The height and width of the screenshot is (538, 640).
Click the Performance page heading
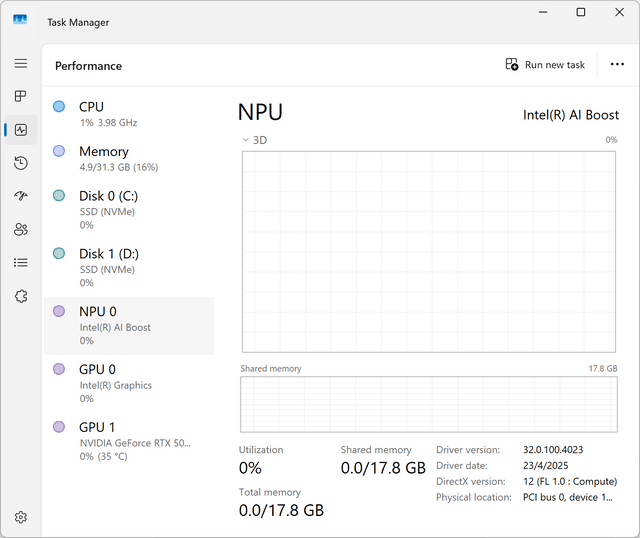point(89,66)
